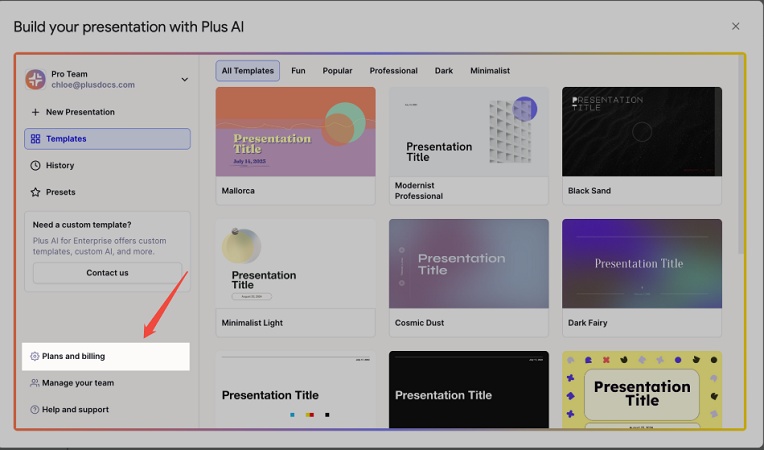Open Help and support
This screenshot has width=764, height=450.
tap(106, 410)
